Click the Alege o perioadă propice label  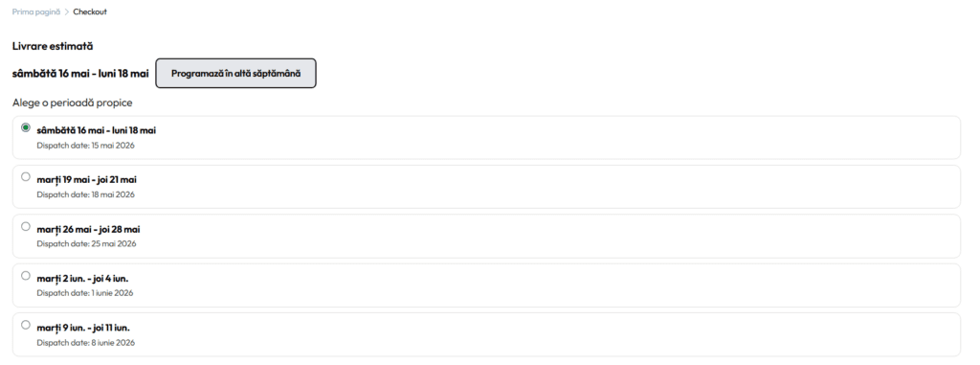73,103
